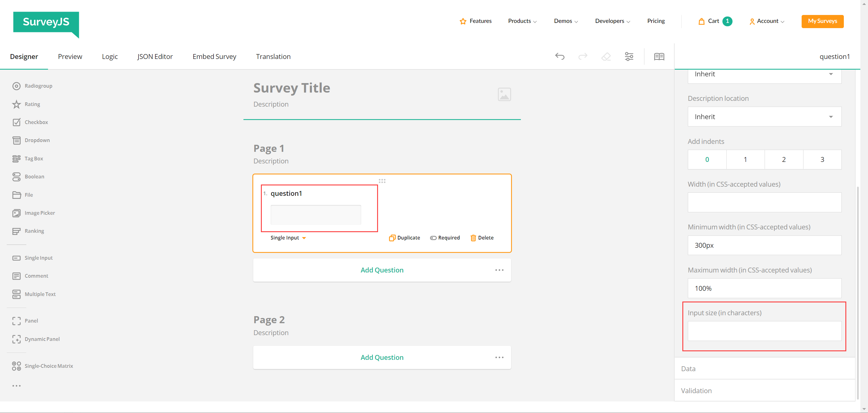Click the Redo icon in the toolbar
Screen dimensions: 868x413
click(x=583, y=56)
